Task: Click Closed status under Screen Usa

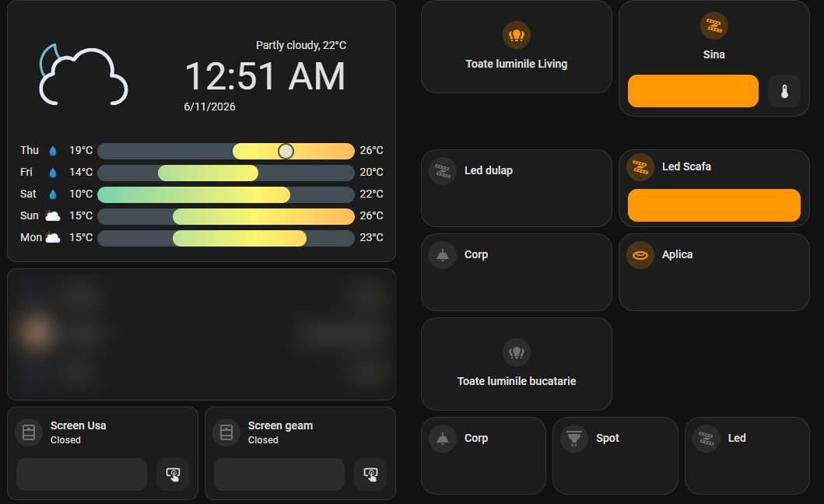Action: point(65,440)
